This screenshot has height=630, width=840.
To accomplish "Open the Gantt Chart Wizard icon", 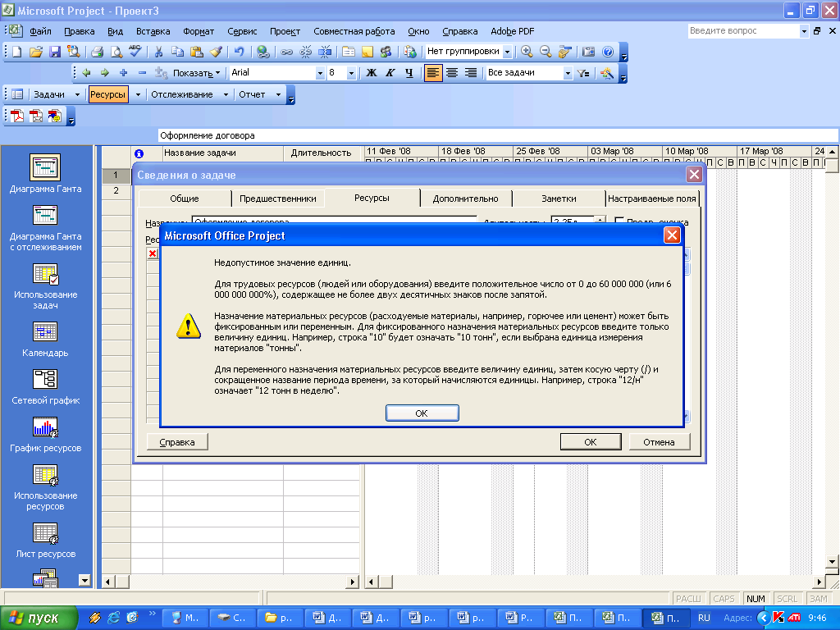I will (x=607, y=73).
